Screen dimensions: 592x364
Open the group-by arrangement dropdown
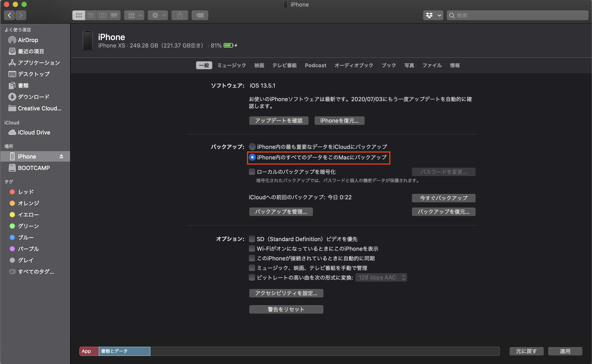[134, 15]
